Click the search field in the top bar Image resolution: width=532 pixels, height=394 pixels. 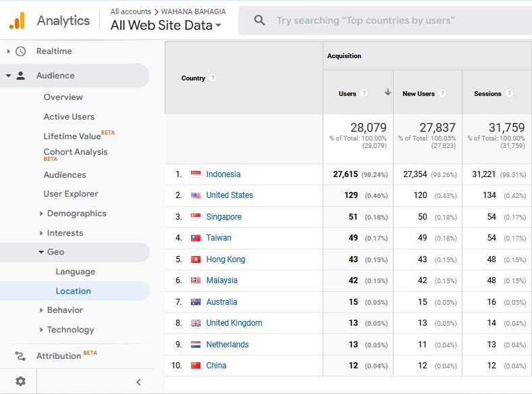point(385,20)
